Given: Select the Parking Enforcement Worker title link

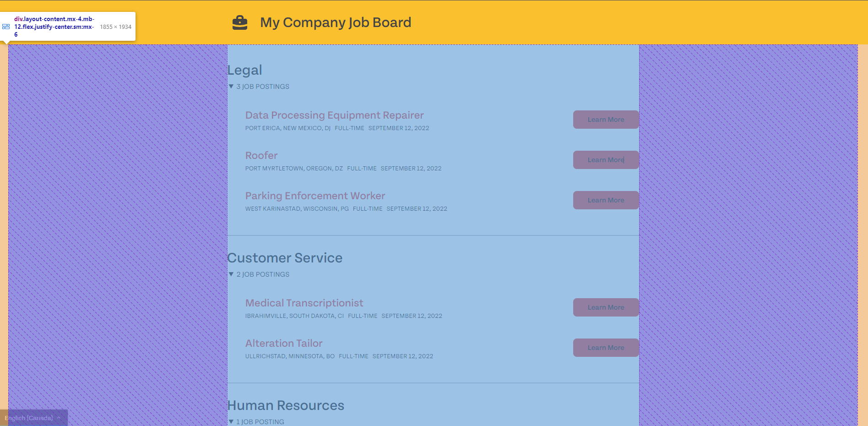Looking at the screenshot, I should 315,196.
